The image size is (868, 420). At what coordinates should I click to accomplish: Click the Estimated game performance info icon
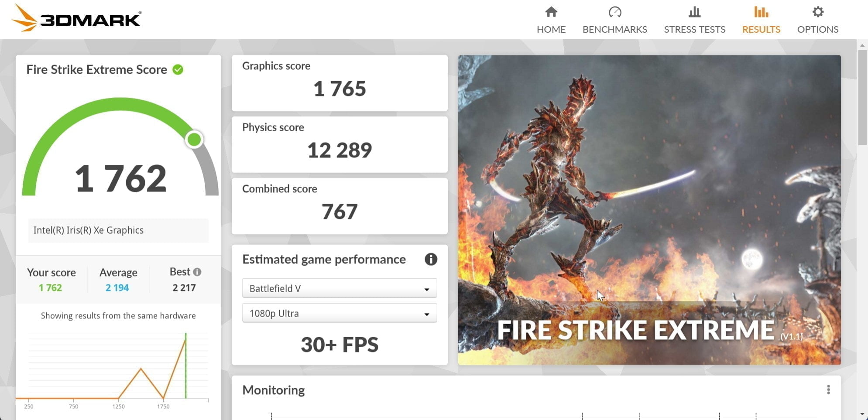click(x=431, y=260)
